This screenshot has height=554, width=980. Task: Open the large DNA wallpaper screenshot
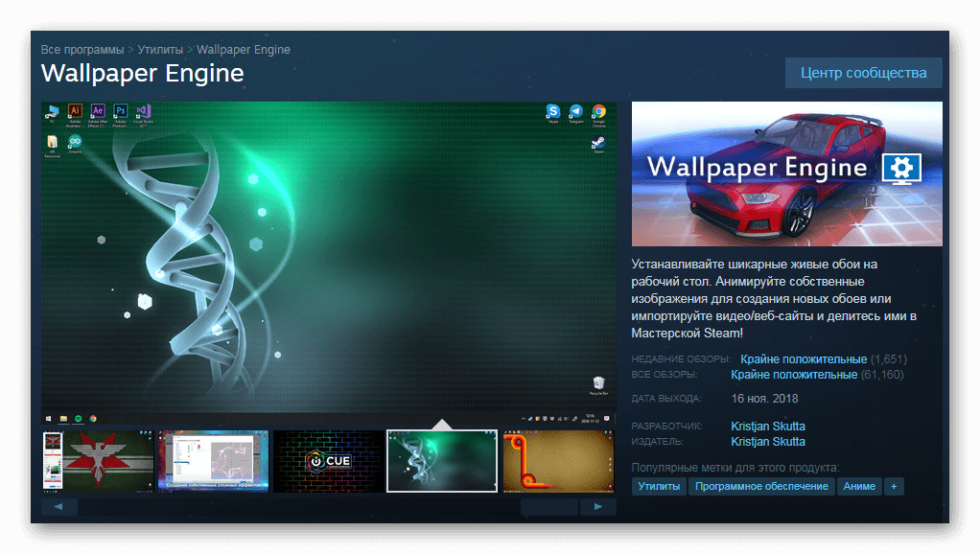[329, 263]
